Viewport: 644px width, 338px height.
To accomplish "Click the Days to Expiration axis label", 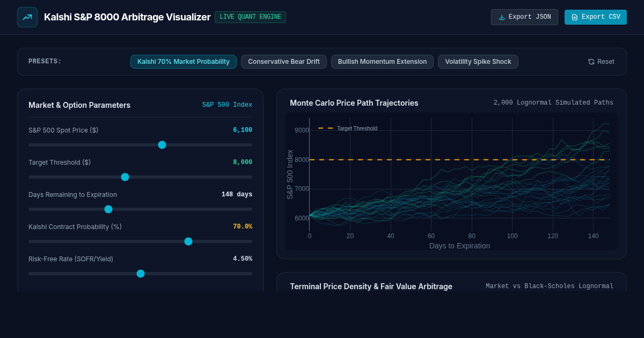I will point(459,246).
